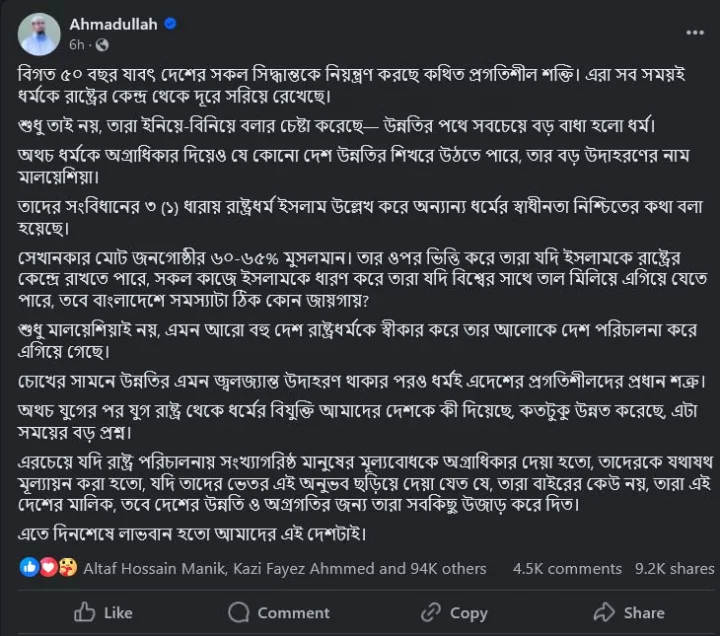Click the blue verified badge beside Ahmadullah
The height and width of the screenshot is (636, 720).
point(170,22)
